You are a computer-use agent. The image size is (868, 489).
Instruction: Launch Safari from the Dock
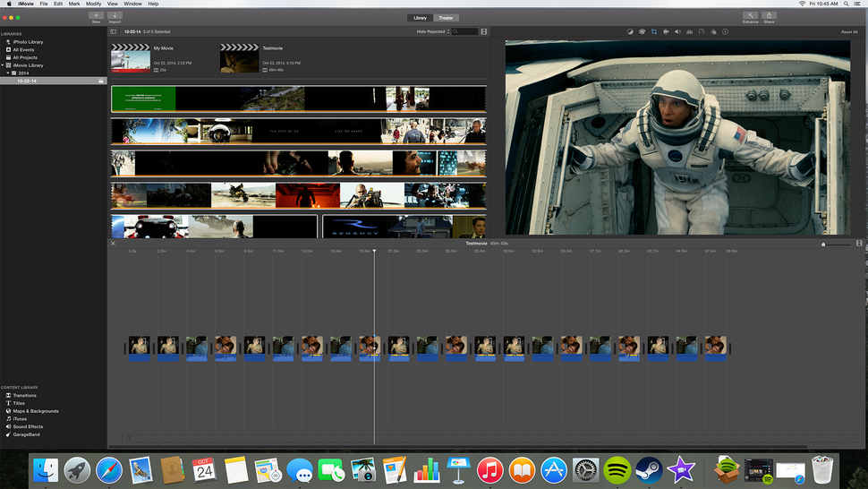click(x=109, y=471)
